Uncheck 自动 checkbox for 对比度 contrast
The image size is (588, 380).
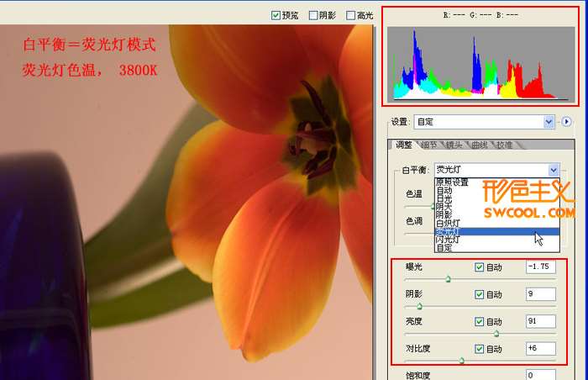tap(480, 349)
